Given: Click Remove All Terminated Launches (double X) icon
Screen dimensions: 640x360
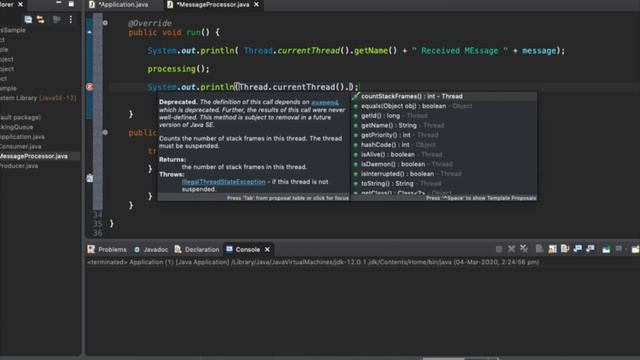Looking at the screenshot, I should (524, 249).
